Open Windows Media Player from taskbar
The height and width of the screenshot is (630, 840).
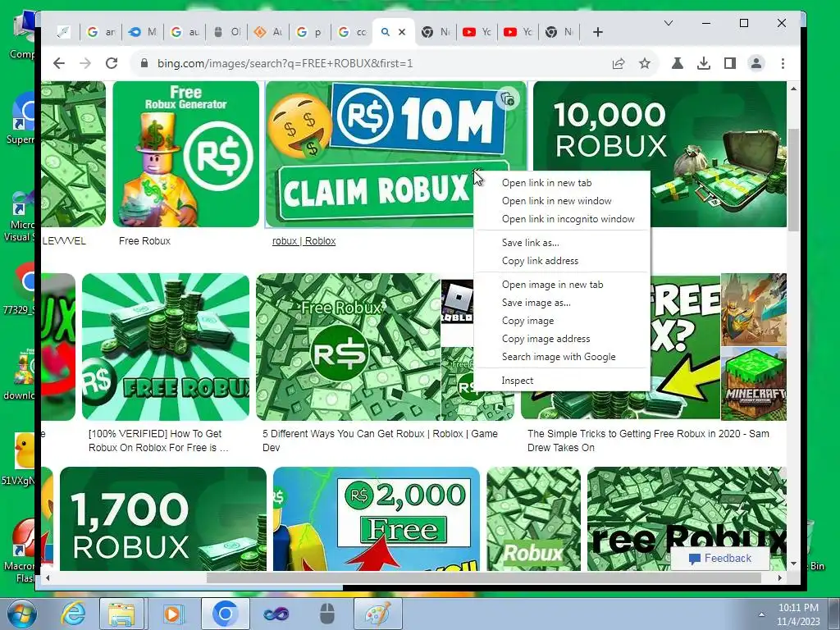172,614
